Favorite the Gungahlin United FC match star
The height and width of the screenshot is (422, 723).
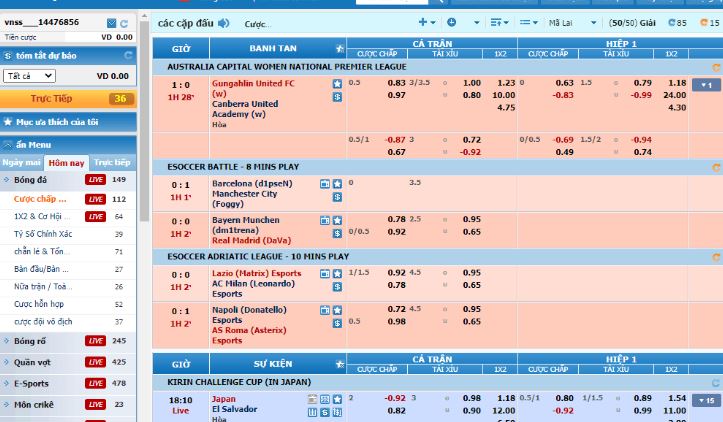pos(338,83)
